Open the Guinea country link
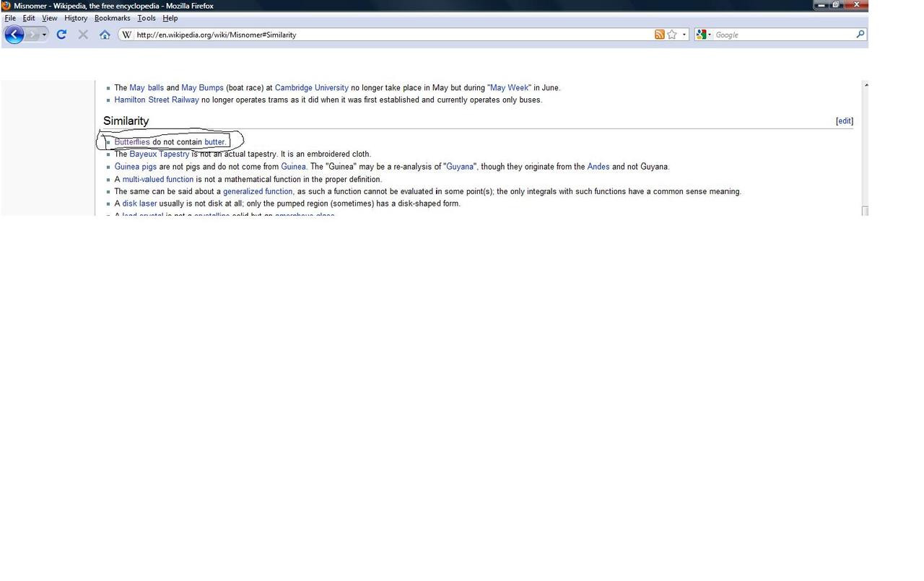This screenshot has height=581, width=924. coord(293,167)
